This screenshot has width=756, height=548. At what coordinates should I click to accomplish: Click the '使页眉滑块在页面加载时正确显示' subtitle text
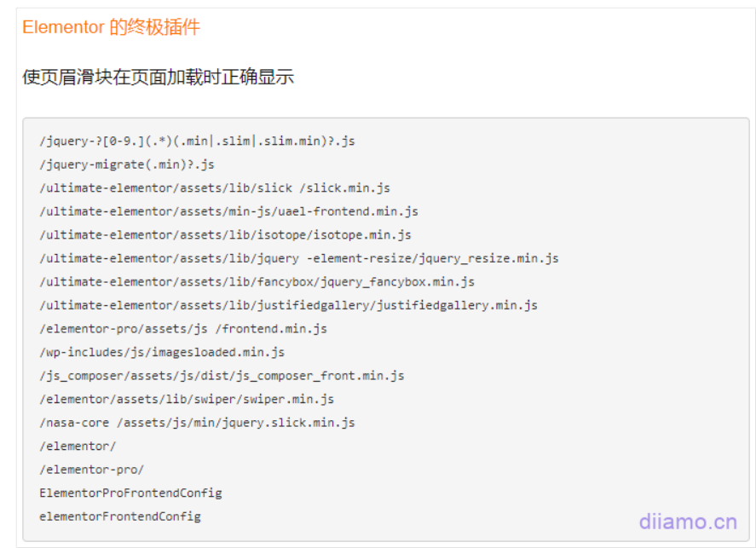pos(158,77)
